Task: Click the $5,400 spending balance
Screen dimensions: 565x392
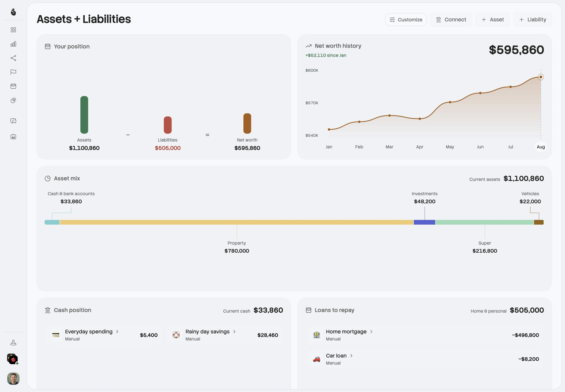Action: 149,335
